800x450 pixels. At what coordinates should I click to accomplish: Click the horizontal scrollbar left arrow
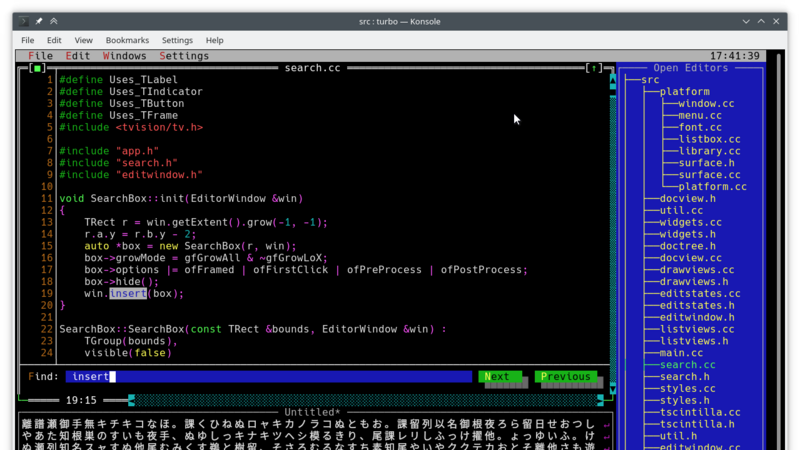pyautogui.click(x=132, y=401)
